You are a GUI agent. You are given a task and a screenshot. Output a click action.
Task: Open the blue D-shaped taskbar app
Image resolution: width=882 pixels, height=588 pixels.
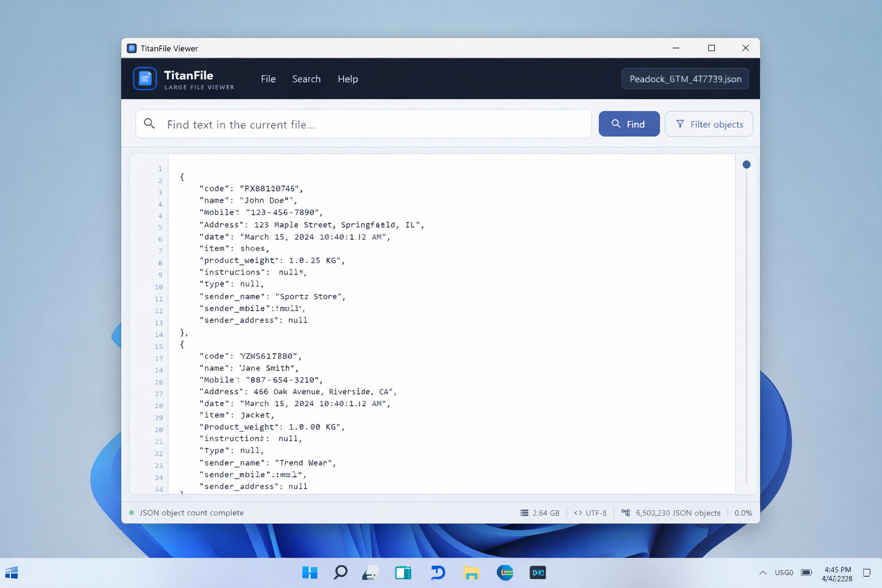[438, 572]
